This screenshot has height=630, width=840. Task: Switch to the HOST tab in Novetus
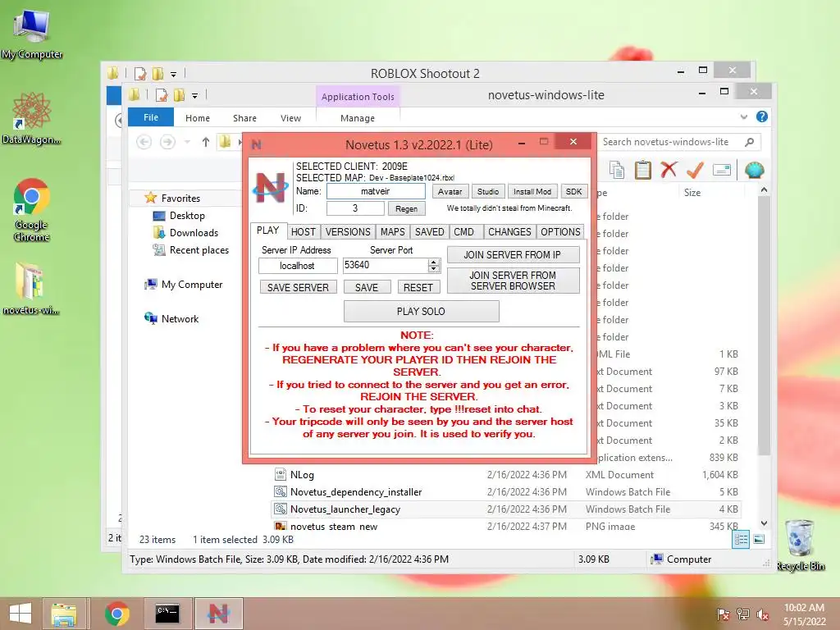click(x=304, y=232)
